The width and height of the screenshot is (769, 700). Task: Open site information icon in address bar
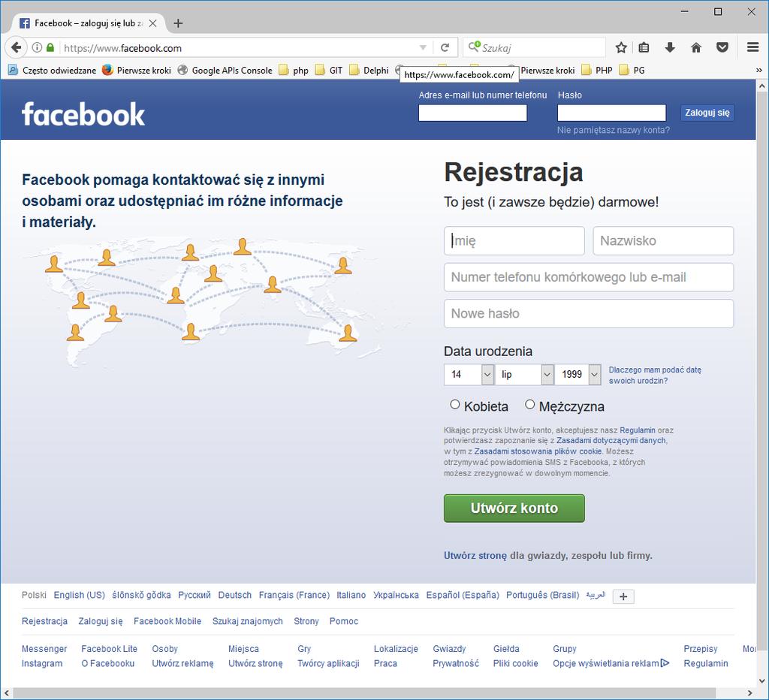pyautogui.click(x=37, y=47)
